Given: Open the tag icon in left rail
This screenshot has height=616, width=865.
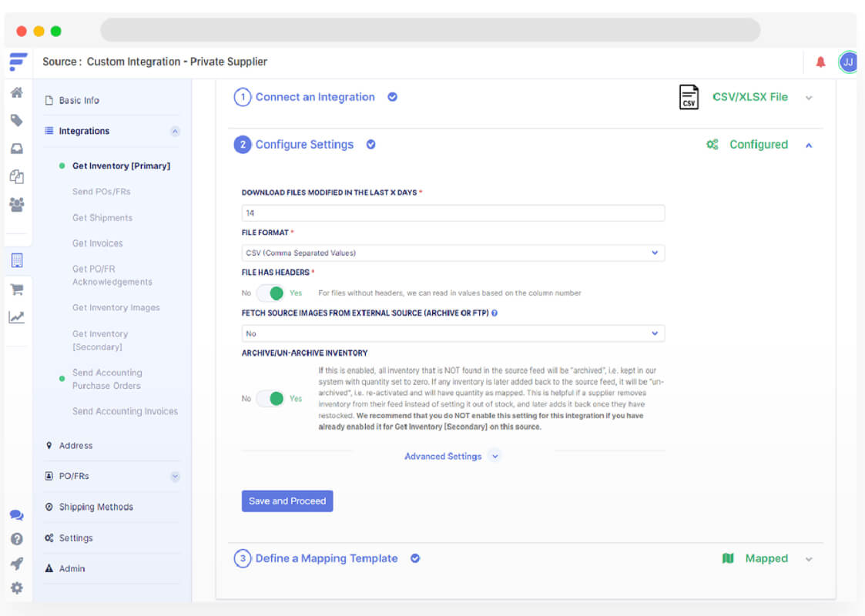Looking at the screenshot, I should tap(17, 120).
